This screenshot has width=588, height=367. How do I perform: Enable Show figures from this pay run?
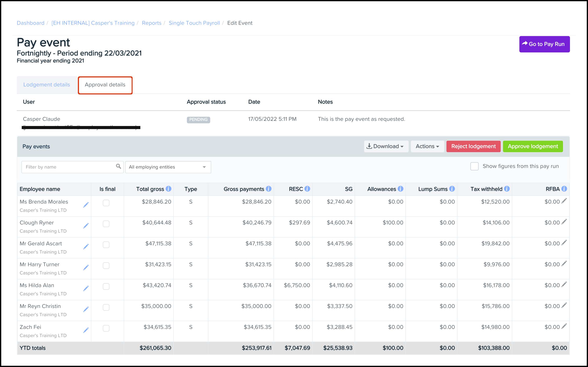tap(474, 167)
